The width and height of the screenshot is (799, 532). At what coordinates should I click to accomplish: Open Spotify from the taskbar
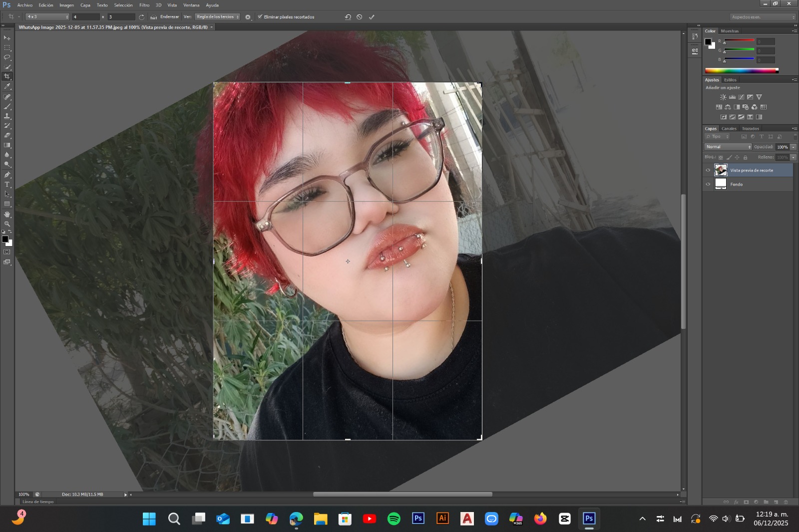[x=394, y=519]
